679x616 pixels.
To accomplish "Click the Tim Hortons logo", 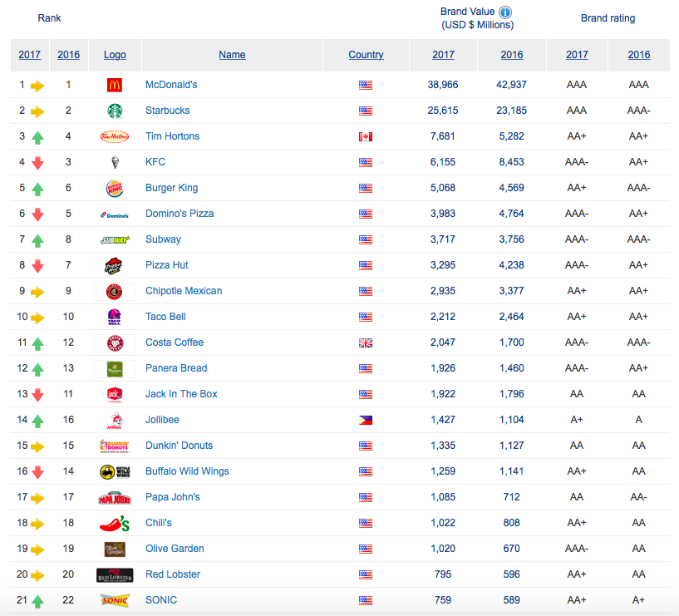I will [115, 136].
